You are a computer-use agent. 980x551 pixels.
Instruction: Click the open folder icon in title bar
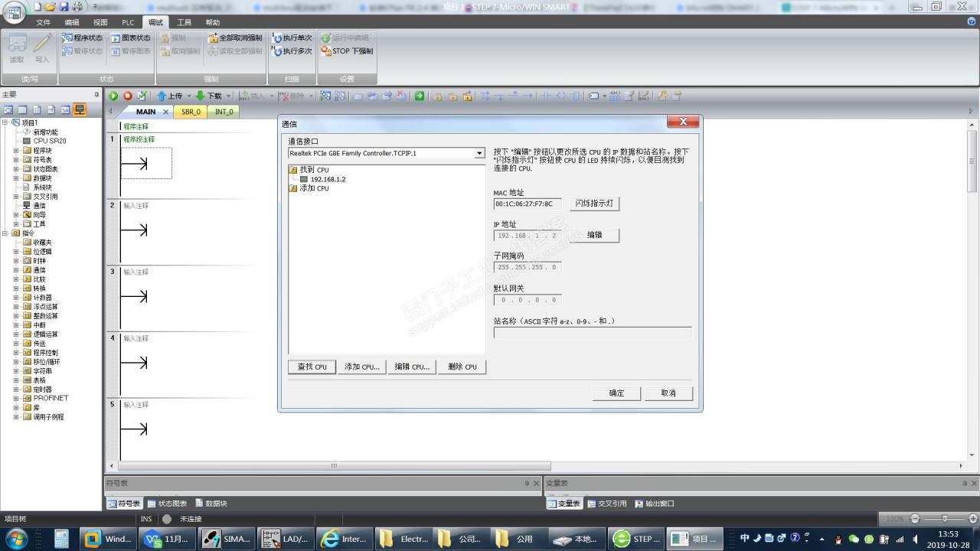click(x=51, y=6)
